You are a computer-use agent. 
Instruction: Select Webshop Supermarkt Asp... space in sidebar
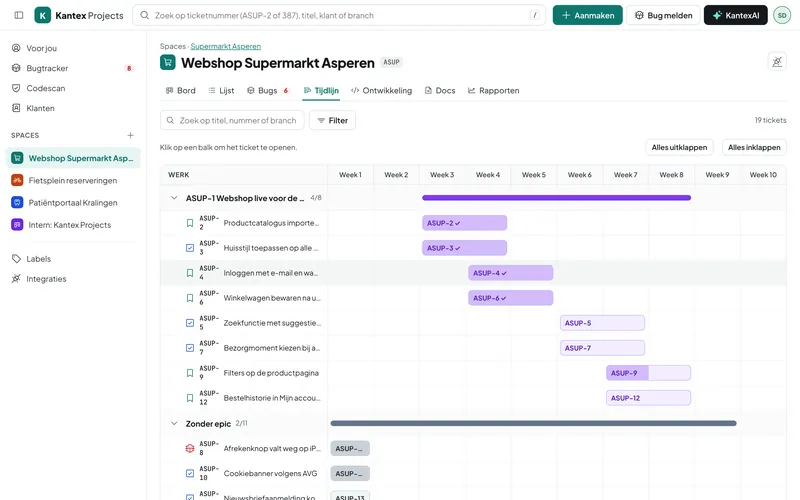(x=73, y=158)
